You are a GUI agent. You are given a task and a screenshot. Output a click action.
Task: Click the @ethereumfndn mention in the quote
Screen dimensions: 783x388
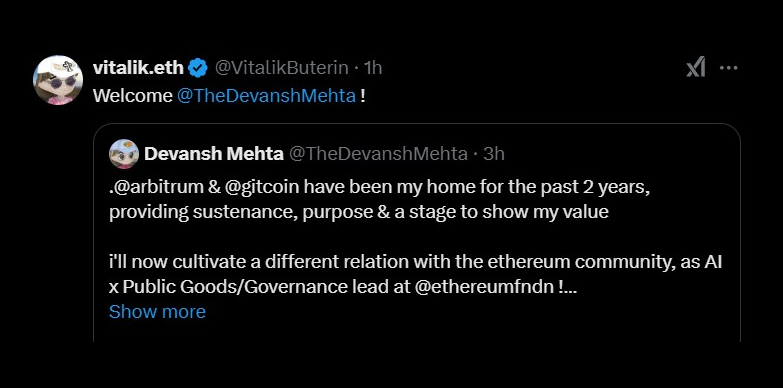point(483,287)
